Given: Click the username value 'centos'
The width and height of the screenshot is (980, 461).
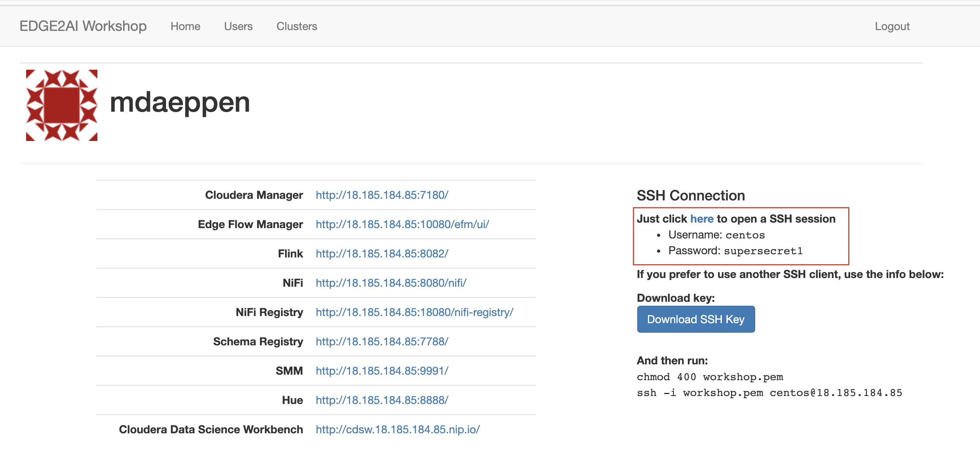Looking at the screenshot, I should [745, 235].
